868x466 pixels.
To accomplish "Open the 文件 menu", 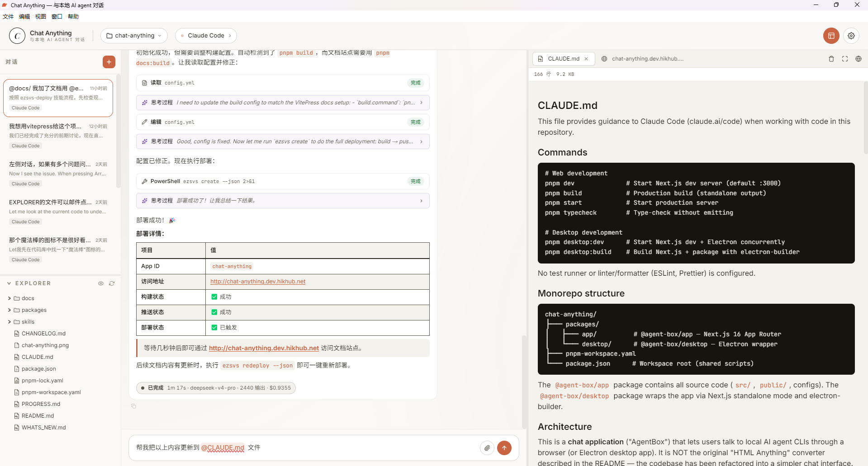I will 8,17.
